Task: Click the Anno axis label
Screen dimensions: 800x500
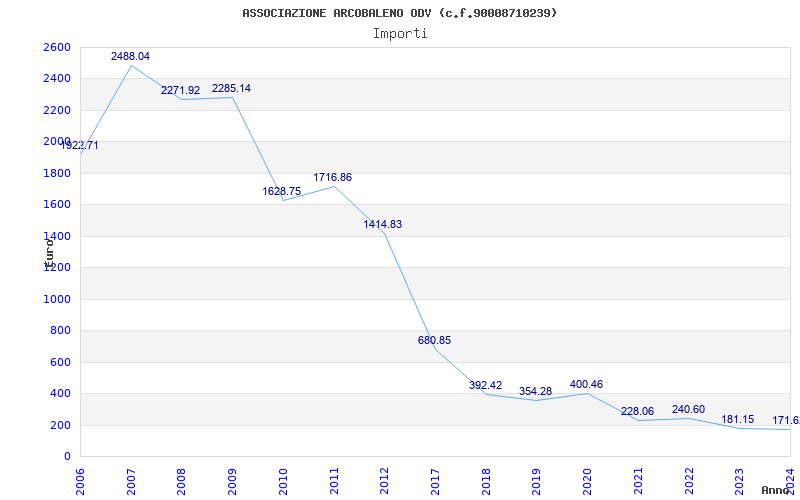Action: 775,490
